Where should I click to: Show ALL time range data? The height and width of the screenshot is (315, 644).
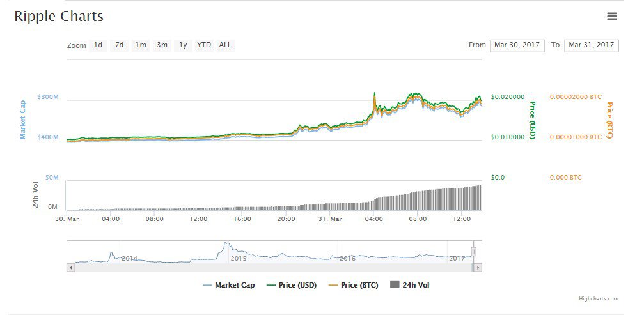tap(225, 45)
